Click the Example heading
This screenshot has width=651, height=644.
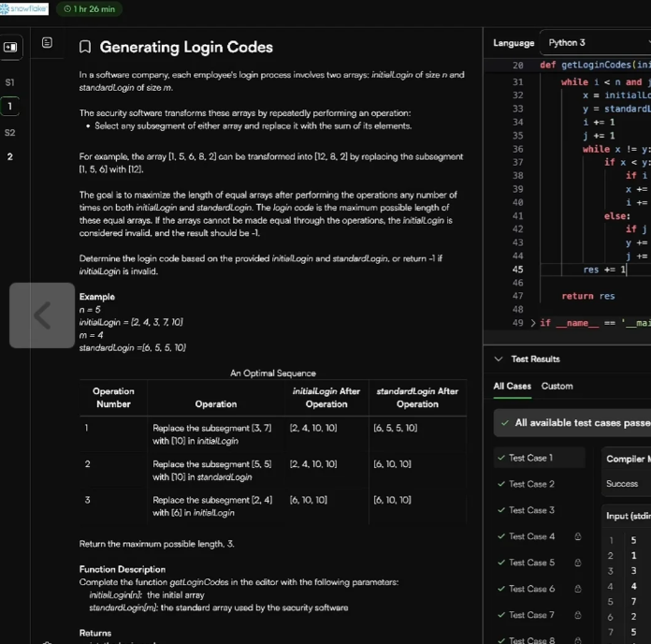coord(96,297)
